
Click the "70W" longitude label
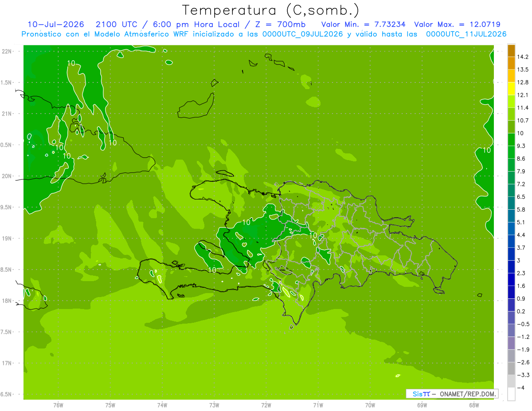[x=370, y=405]
